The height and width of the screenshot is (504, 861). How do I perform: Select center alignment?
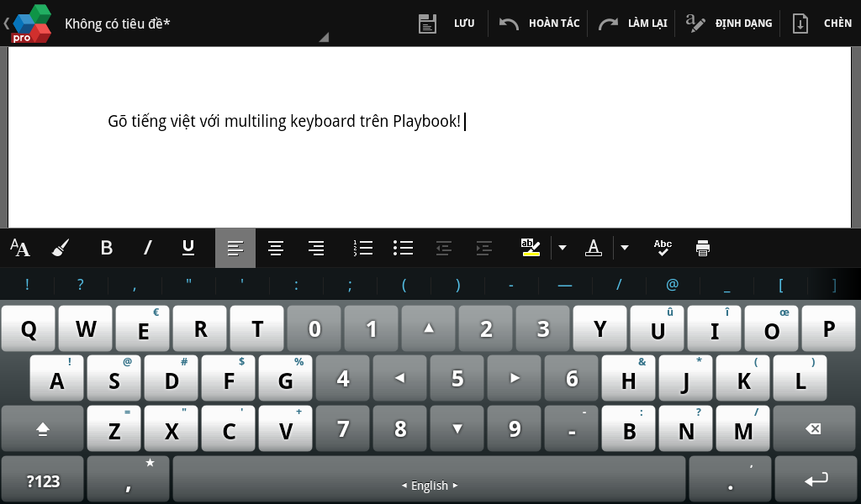click(276, 248)
